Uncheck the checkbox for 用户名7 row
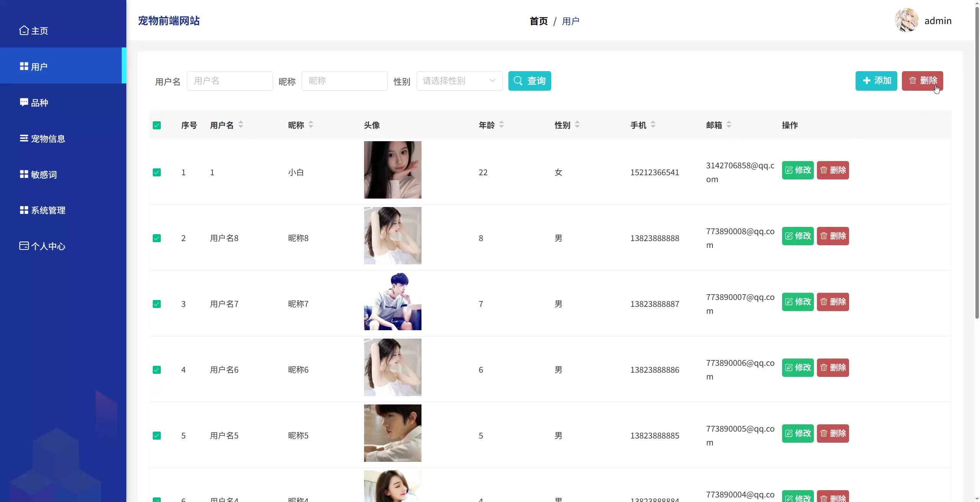Image resolution: width=980 pixels, height=502 pixels. 157,304
